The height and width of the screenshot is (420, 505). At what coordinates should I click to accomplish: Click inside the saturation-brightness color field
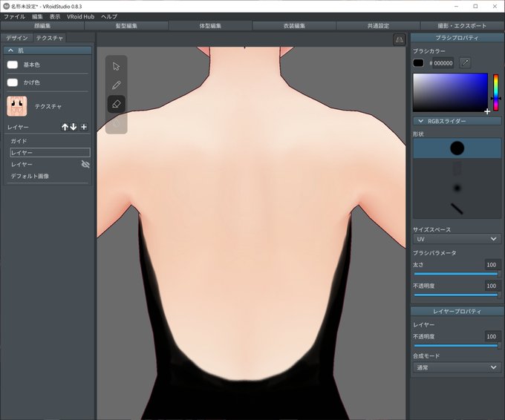450,92
